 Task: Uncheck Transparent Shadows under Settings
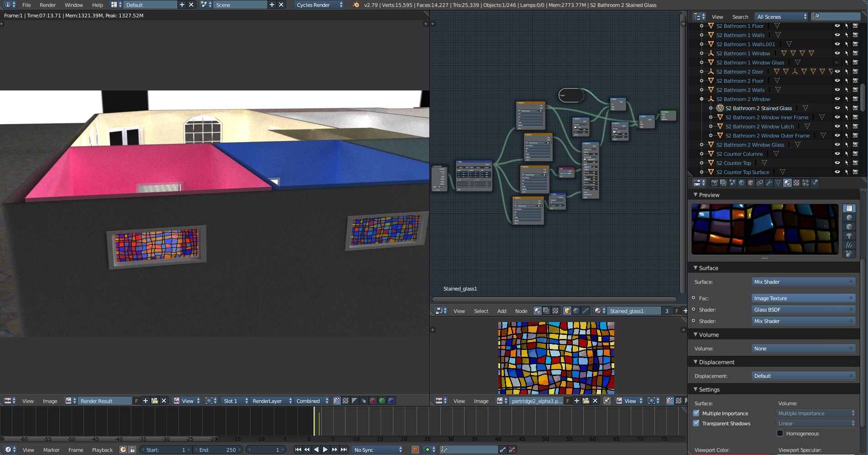tap(696, 423)
